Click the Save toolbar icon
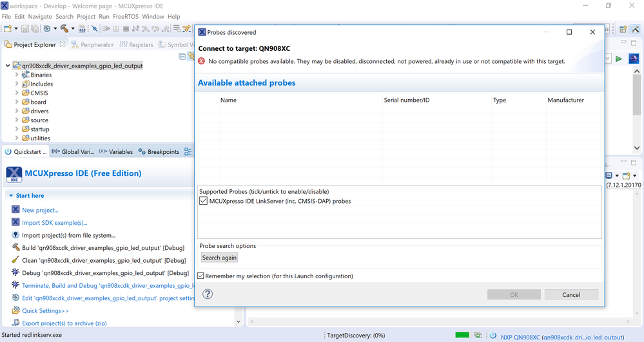 [x=25, y=28]
